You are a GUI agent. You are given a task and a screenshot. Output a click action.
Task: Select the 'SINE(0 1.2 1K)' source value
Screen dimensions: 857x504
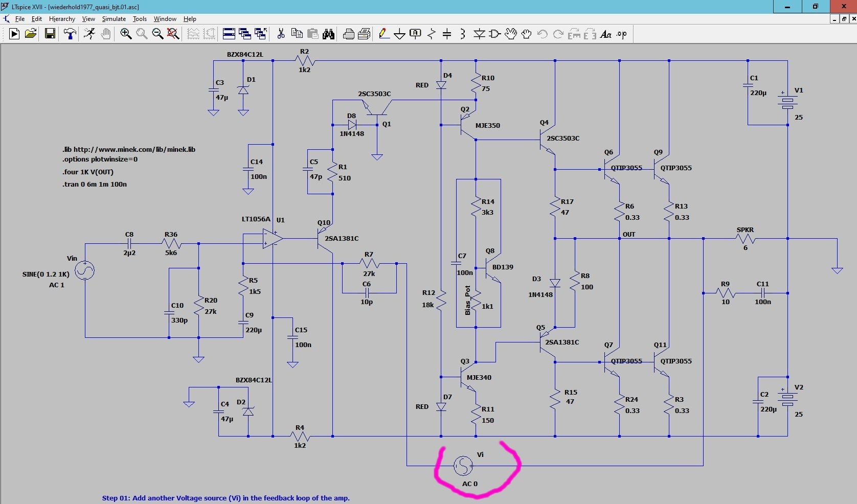click(x=46, y=274)
